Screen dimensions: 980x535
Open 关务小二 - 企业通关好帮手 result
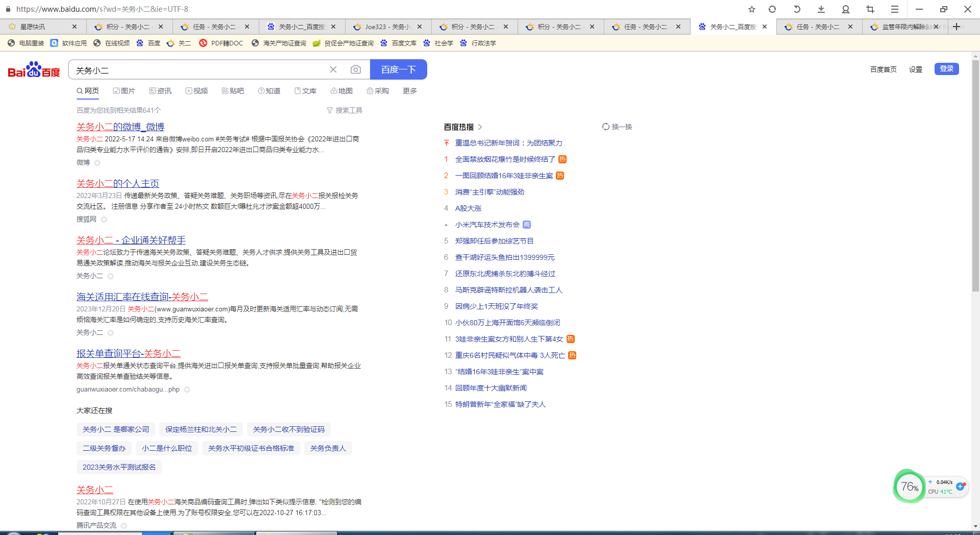131,240
